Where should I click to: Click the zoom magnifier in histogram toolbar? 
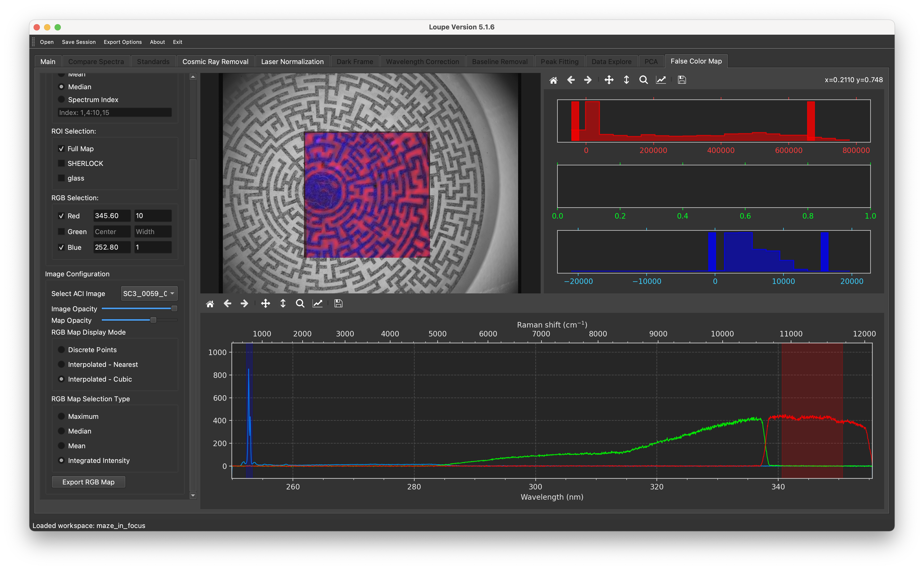pos(643,80)
